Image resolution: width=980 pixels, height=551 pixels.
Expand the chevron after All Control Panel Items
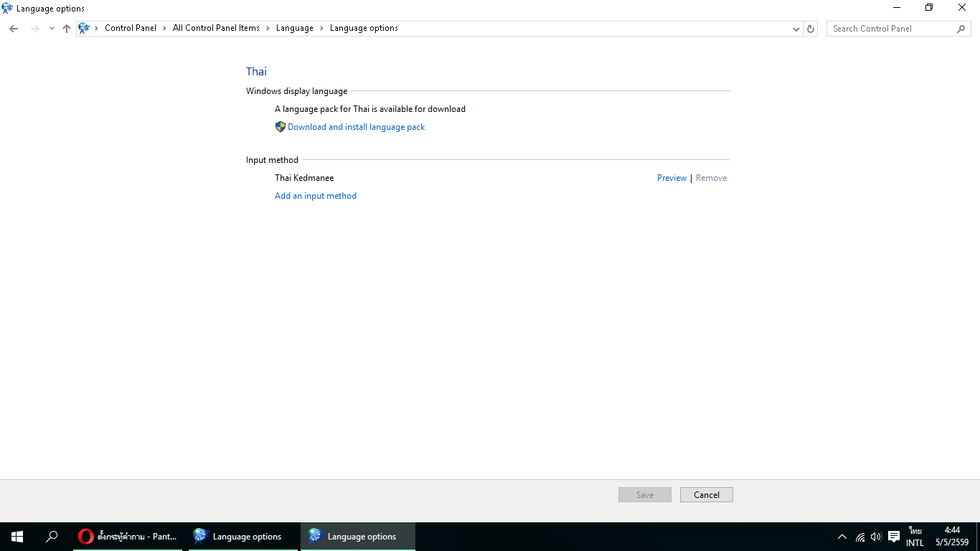(x=268, y=29)
